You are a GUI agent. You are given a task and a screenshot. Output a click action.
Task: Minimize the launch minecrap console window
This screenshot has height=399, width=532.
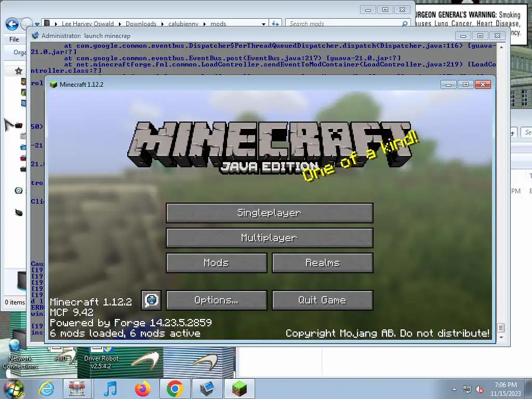(463, 36)
